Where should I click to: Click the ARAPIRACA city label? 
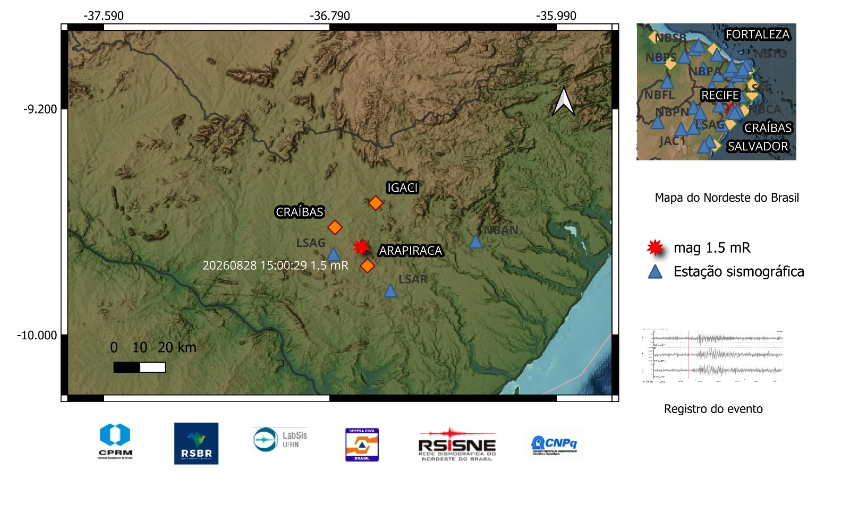pyautogui.click(x=410, y=250)
